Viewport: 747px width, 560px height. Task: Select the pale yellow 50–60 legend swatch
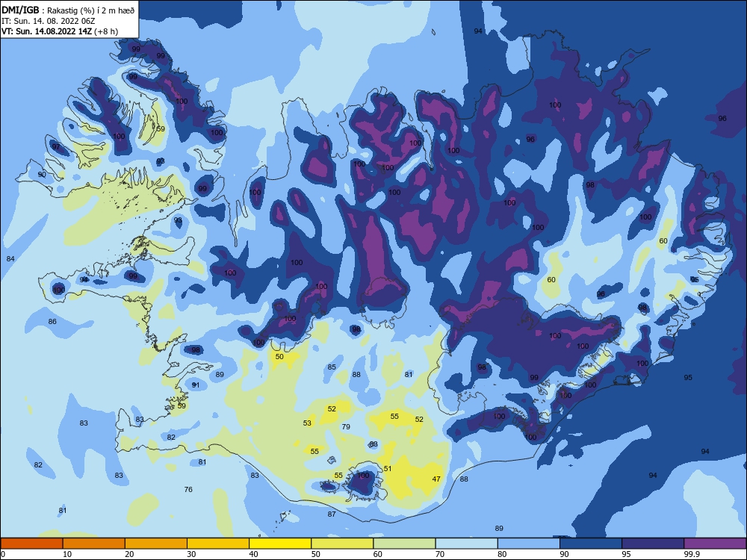pos(342,544)
